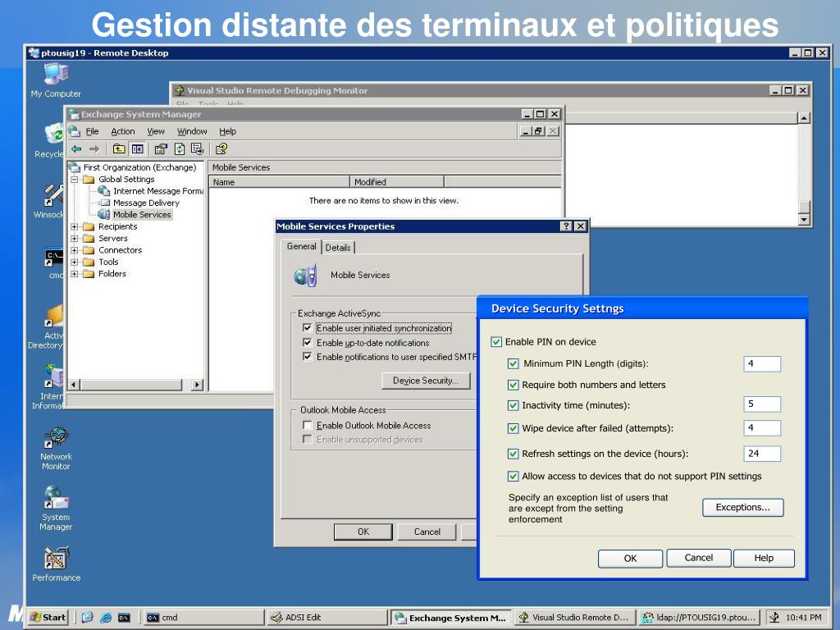Click the Help toolbar icon with question mark
Image resolution: width=840 pixels, height=630 pixels.
pyautogui.click(x=221, y=149)
